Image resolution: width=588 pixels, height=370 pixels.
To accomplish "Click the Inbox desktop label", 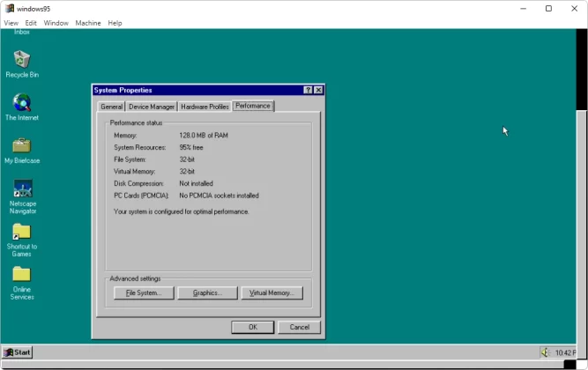I will (22, 33).
